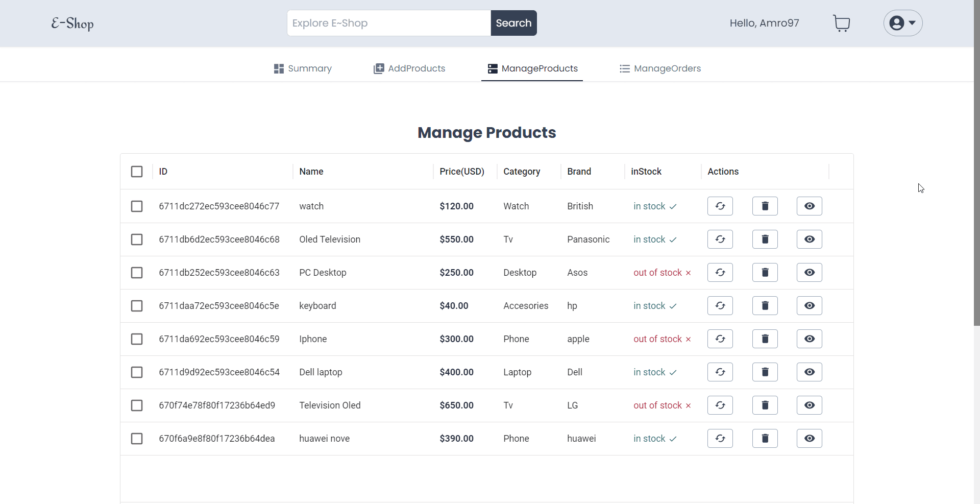Screen dimensions: 980x504
Task: Sort by Price(USD) column header
Action: point(461,172)
